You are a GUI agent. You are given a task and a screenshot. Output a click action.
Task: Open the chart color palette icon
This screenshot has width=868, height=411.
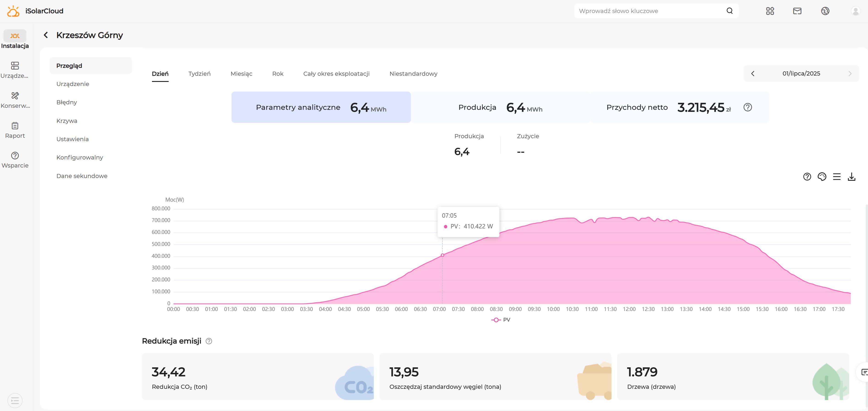[822, 177]
